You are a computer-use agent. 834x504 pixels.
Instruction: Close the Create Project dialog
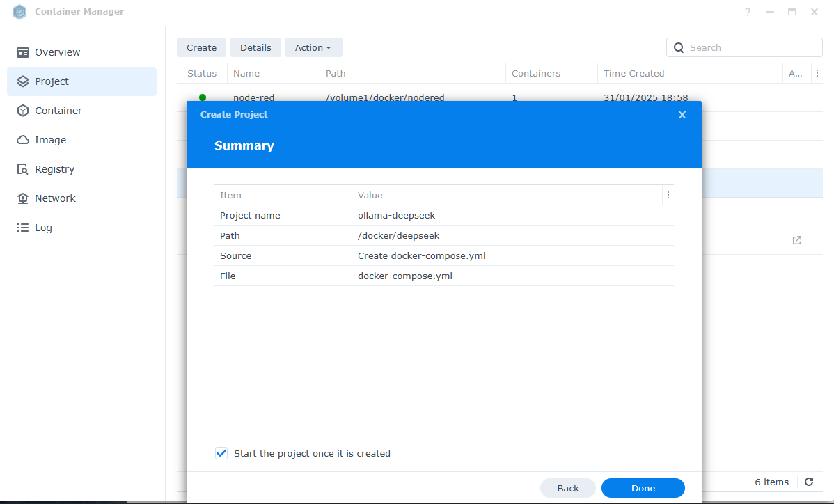682,115
